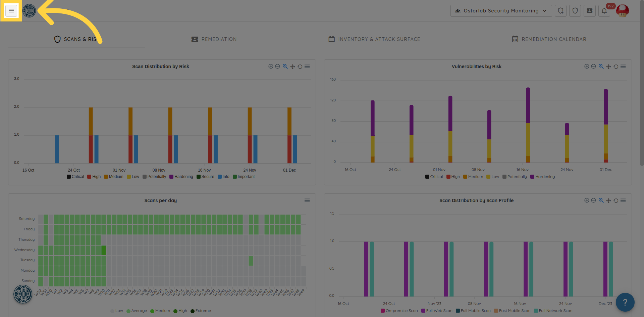Viewport: 644px width, 317px height.
Task: Click the new scan shield-plus icon
Action: [560, 11]
